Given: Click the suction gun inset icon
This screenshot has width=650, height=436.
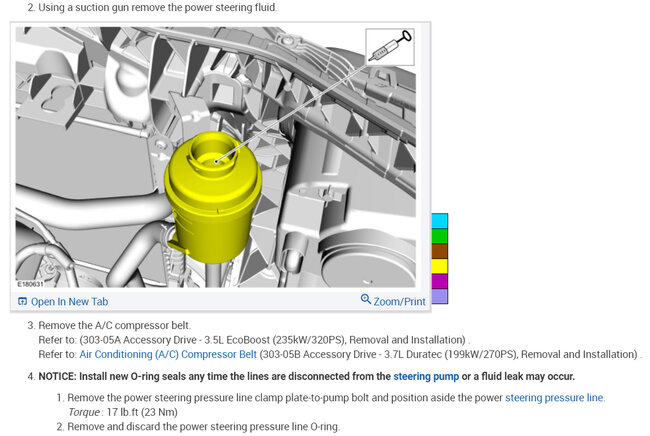Looking at the screenshot, I should click(x=390, y=47).
